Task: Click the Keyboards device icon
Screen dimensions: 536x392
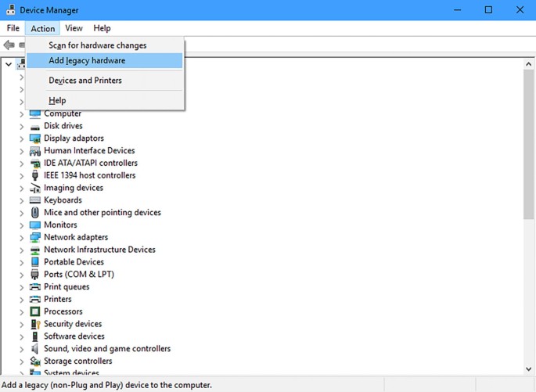Action: 35,200
